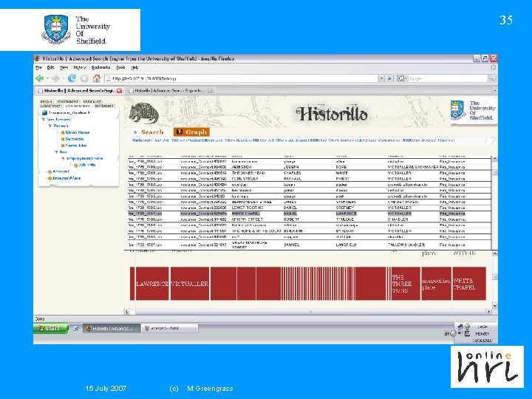Close the first Historillo tab
The width and height of the screenshot is (532, 399).
coord(119,91)
